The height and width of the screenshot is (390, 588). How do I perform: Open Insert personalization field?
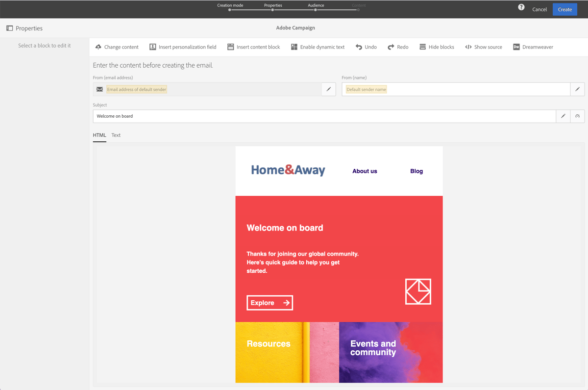point(183,47)
